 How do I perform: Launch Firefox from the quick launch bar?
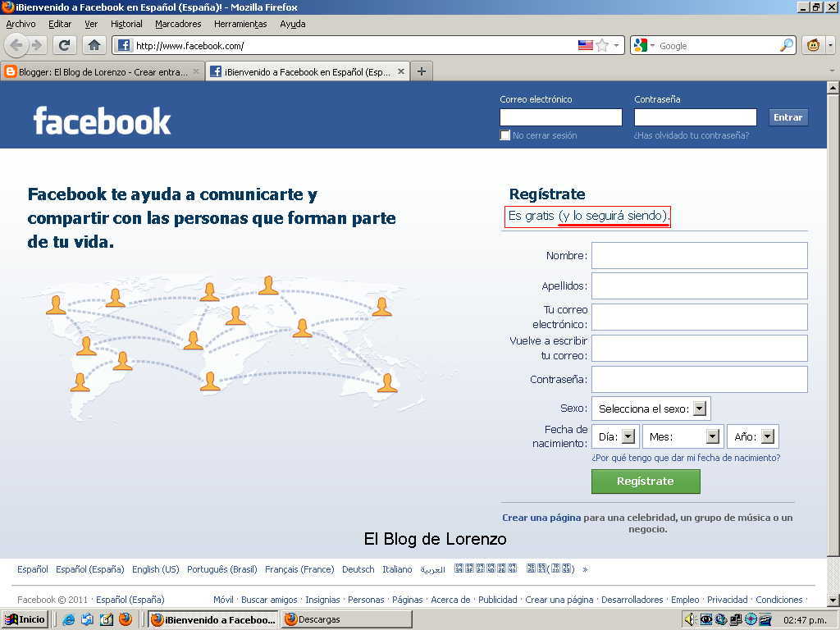point(126,620)
